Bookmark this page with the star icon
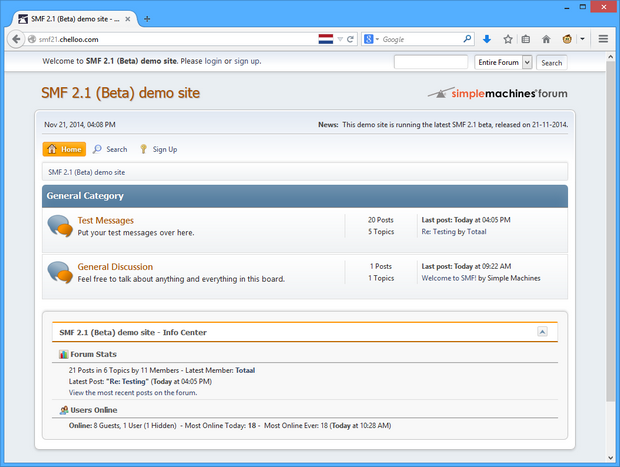The image size is (620, 467). click(x=508, y=39)
